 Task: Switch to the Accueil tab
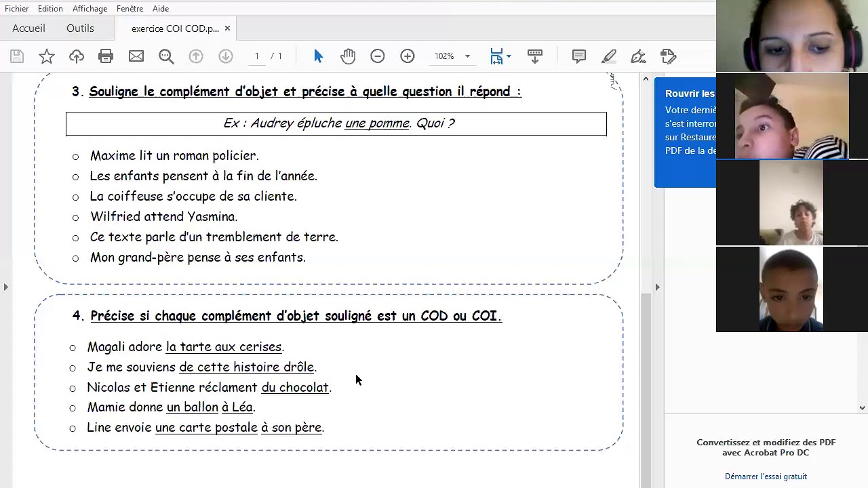[x=28, y=28]
